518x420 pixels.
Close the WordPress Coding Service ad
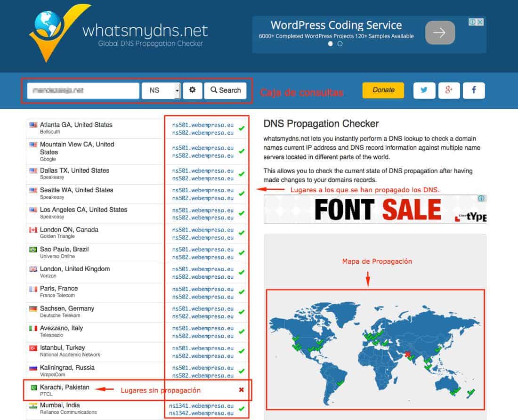pyautogui.click(x=480, y=22)
